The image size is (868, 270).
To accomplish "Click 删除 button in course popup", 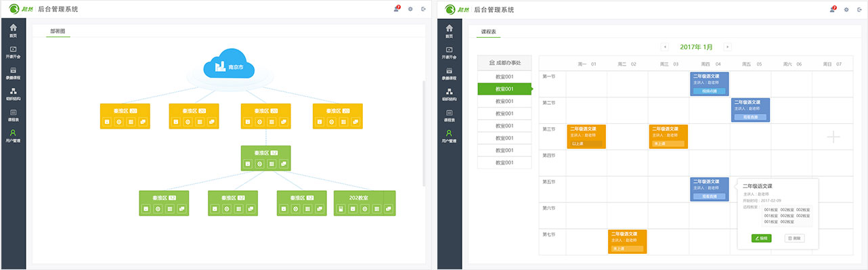I will (794, 238).
